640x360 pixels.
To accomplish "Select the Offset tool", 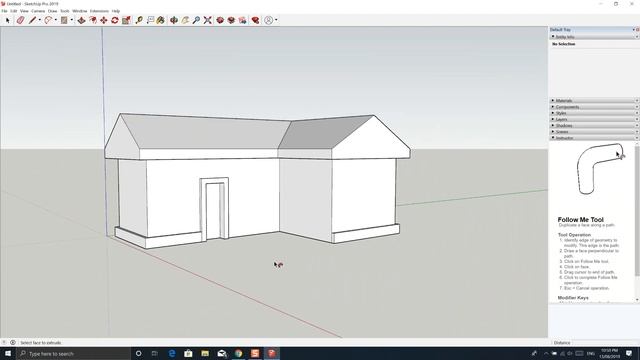I will (93, 20).
